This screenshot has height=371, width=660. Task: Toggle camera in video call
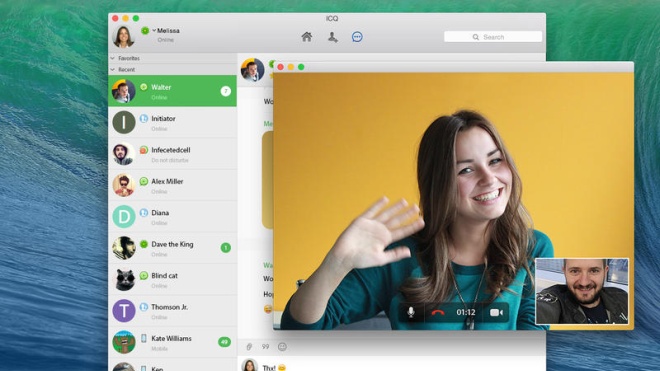point(496,312)
